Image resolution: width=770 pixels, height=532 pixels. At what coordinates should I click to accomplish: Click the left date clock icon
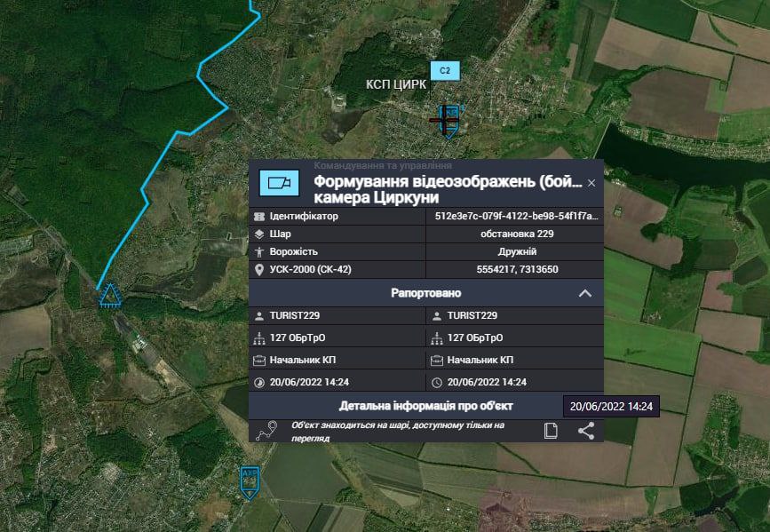[x=259, y=382]
